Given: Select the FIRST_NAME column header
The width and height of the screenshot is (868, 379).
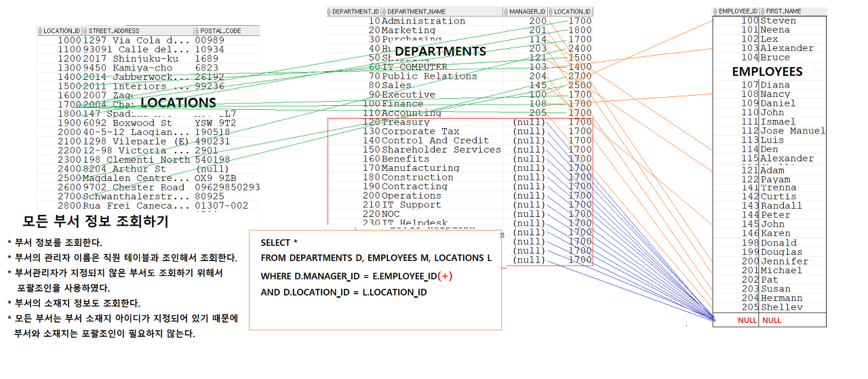Looking at the screenshot, I should click(793, 12).
